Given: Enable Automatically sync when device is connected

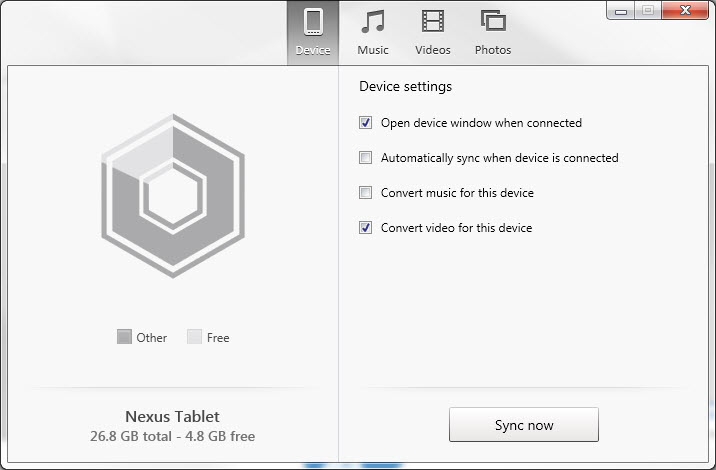Looking at the screenshot, I should (x=366, y=158).
